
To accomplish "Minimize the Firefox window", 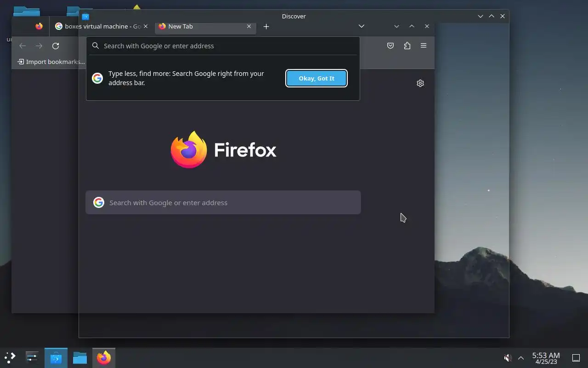I will (x=396, y=26).
